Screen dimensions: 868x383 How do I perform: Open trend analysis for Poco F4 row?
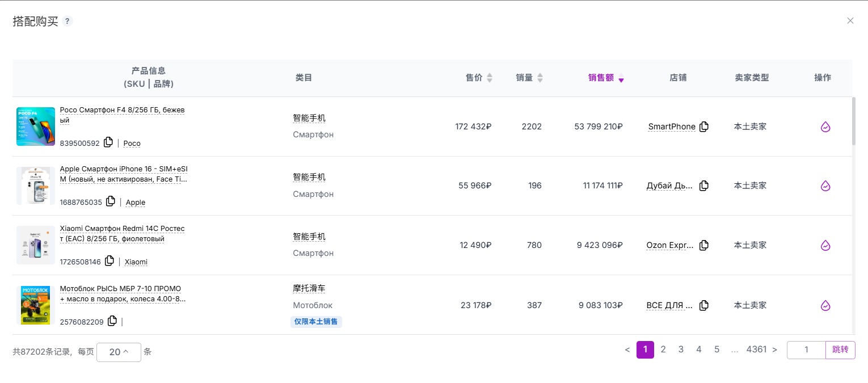click(825, 127)
